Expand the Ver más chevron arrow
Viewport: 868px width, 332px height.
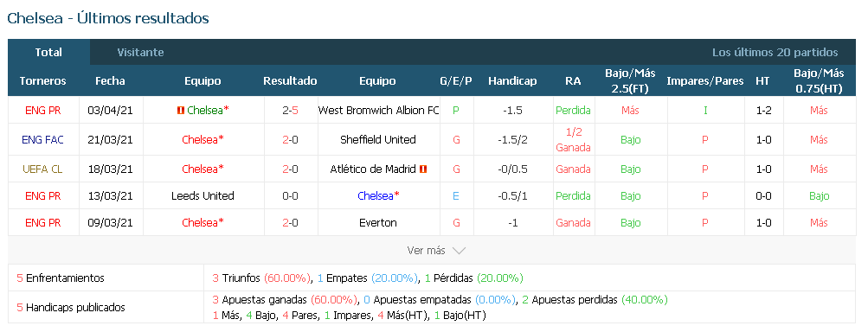click(459, 251)
